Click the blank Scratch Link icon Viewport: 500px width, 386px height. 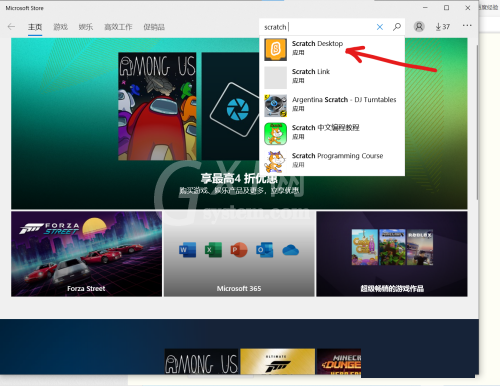click(275, 77)
